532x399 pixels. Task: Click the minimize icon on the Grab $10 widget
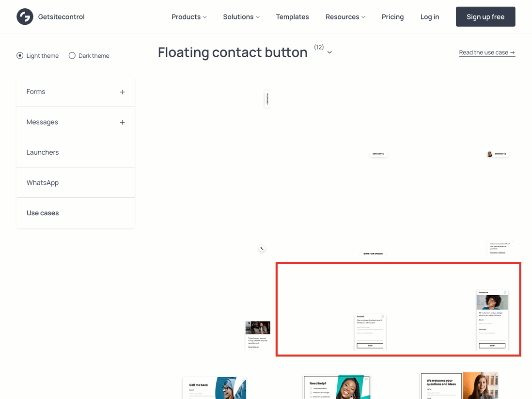pyautogui.click(x=382, y=317)
